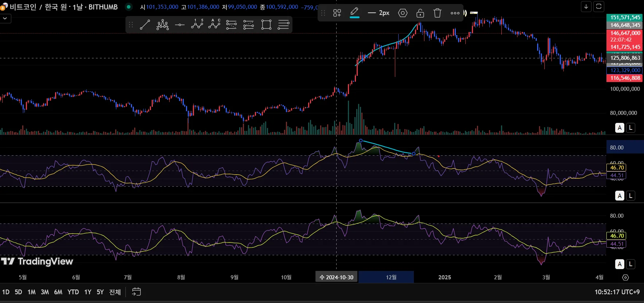Click the 146,648,345 gray price label
This screenshot has width=644, height=303.
[625, 25]
